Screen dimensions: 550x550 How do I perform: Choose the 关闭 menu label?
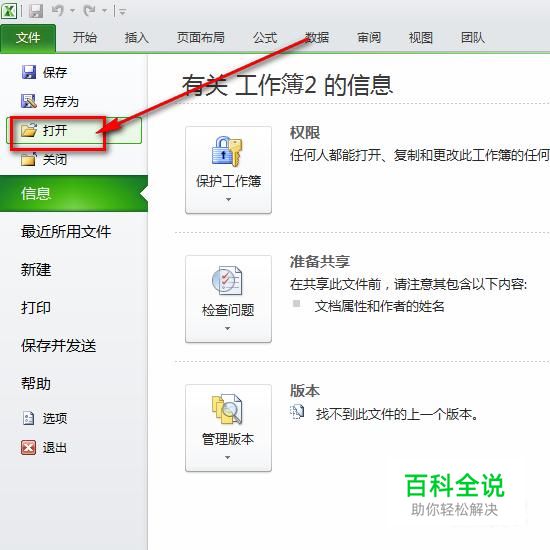tap(55, 160)
